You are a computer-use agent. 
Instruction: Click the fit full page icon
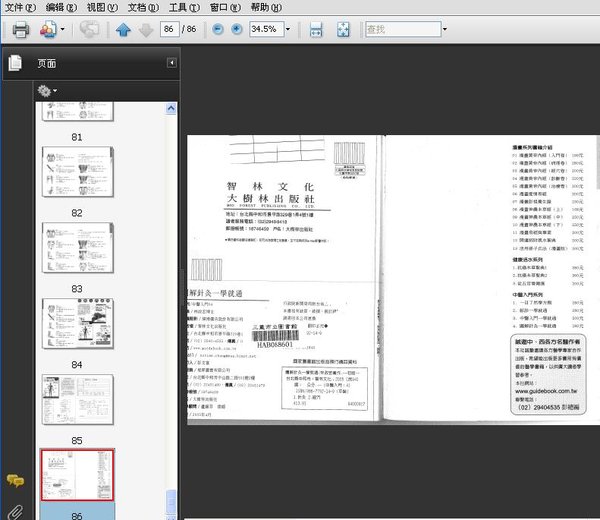coord(344,30)
